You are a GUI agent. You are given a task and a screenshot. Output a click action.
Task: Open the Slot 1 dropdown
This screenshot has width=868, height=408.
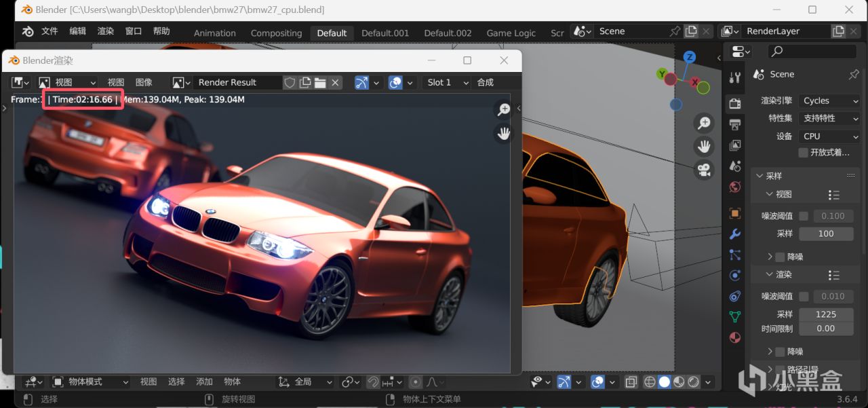(x=446, y=83)
